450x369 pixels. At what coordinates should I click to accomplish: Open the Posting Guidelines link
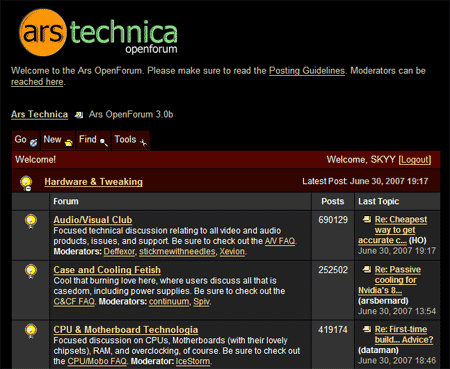tap(307, 71)
